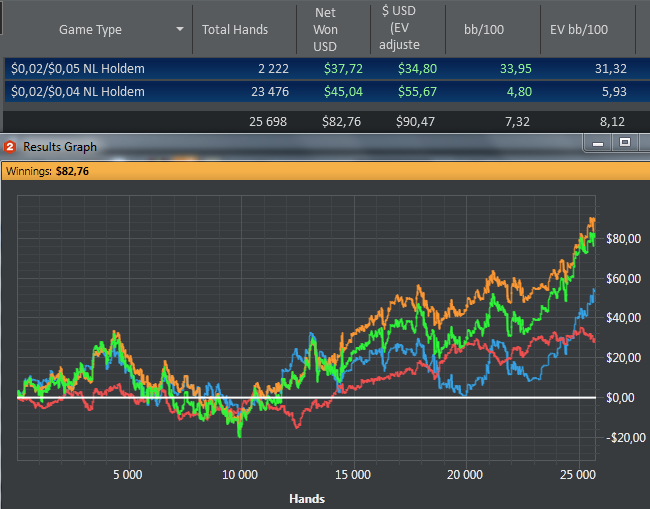The image size is (650, 509).
Task: Click the Results Graph window app icon
Action: tap(10, 147)
